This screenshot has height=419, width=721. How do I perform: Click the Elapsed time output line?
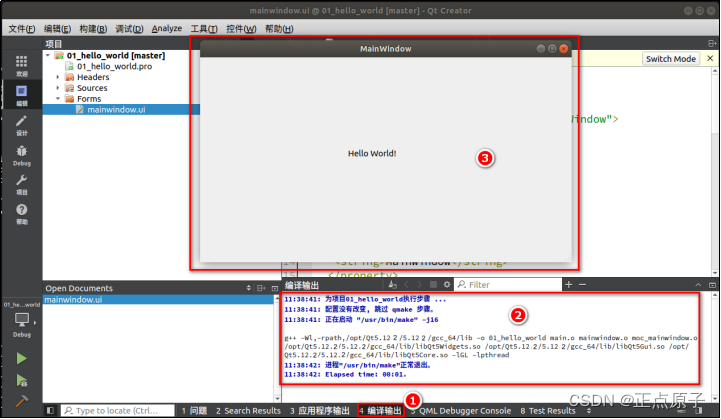tap(345, 374)
